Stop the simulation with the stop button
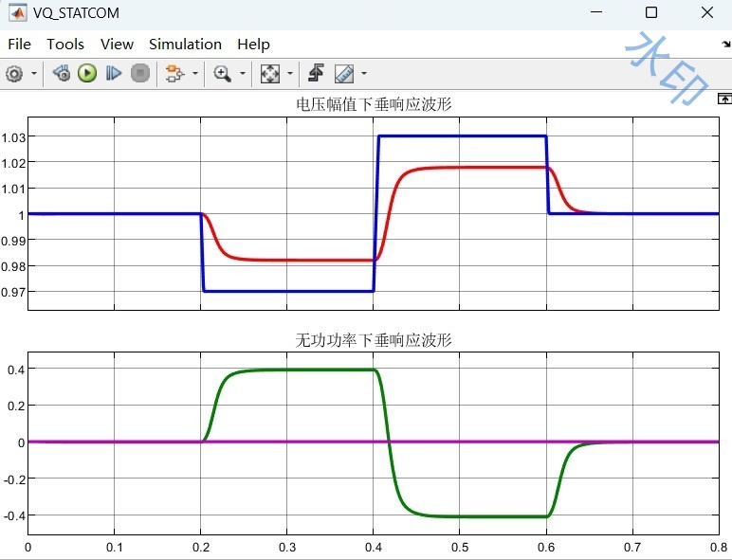The height and width of the screenshot is (560, 732). coord(140,73)
